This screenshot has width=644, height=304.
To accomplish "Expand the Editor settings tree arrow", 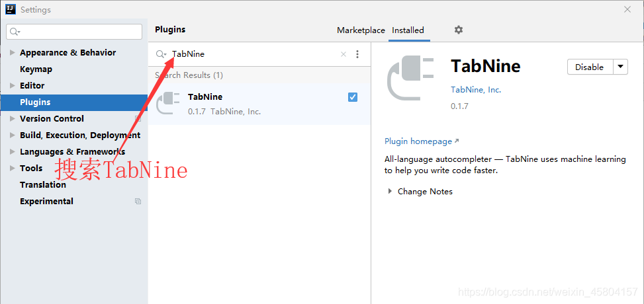I will 13,85.
